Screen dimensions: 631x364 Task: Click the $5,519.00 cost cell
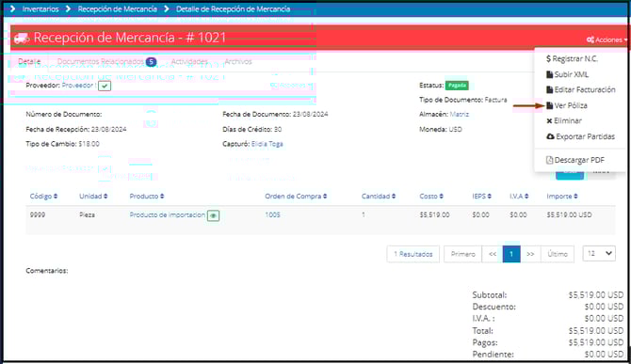[434, 215]
